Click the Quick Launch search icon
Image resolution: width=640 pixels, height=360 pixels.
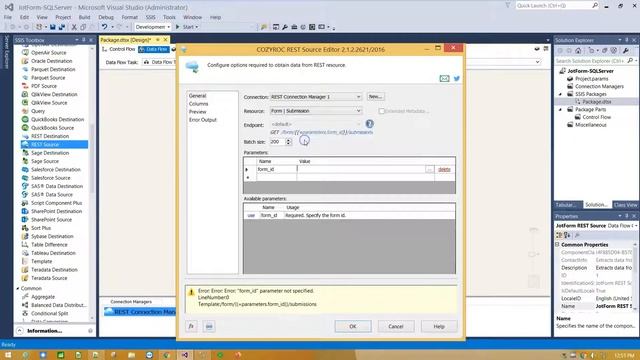pyautogui.click(x=595, y=5)
